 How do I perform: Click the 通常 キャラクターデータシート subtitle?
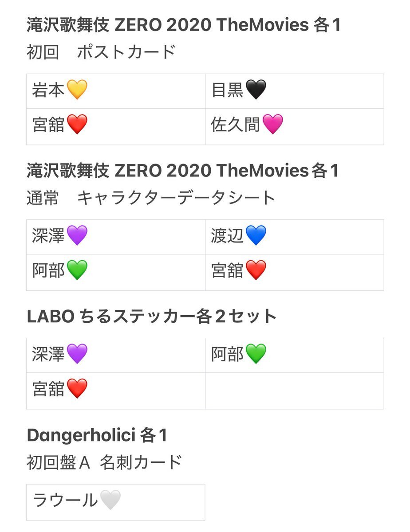point(151,198)
